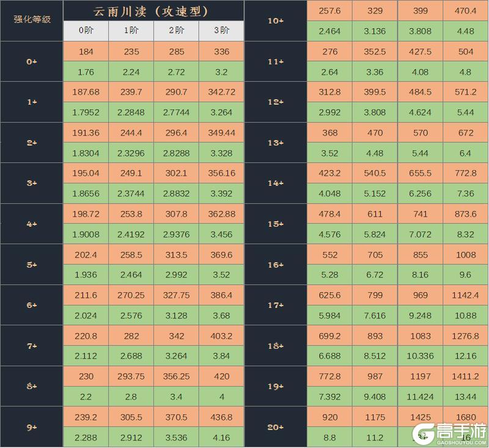Pick the cell containing 6.4
The width and height of the screenshot is (489, 448).
[x=466, y=153]
